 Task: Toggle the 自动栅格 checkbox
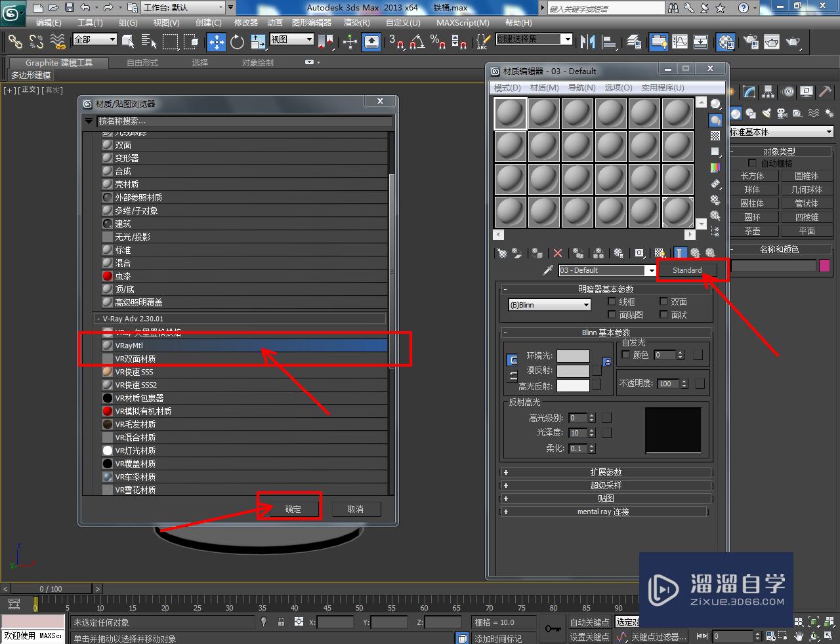[x=752, y=163]
